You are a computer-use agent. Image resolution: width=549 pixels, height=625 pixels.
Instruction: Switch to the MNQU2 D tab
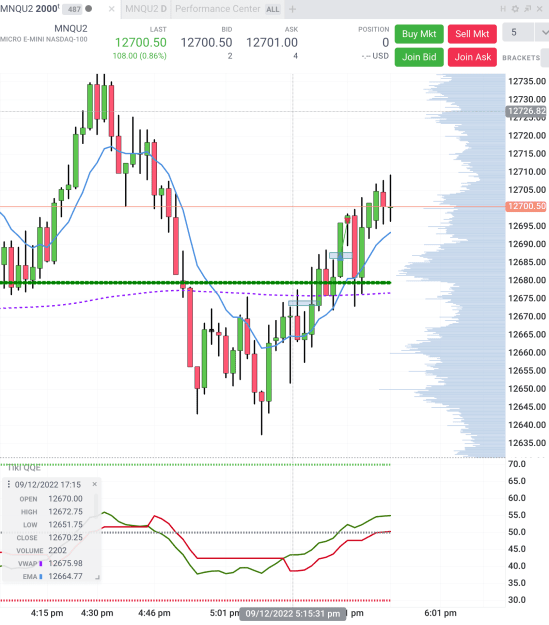coord(146,9)
